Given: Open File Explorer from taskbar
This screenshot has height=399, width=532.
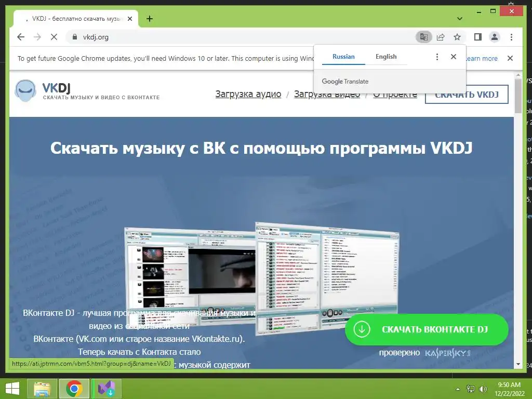Looking at the screenshot, I should point(42,389).
